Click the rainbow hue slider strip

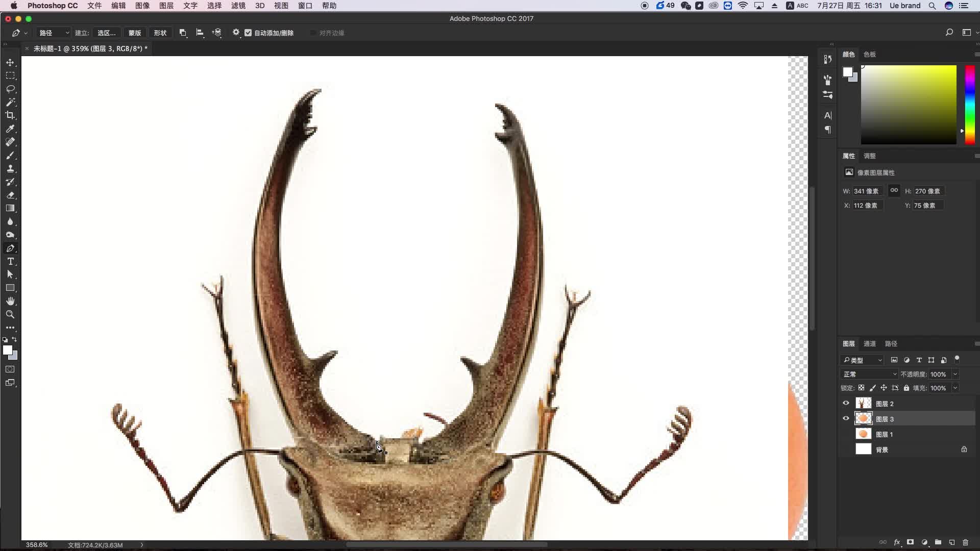tap(970, 105)
